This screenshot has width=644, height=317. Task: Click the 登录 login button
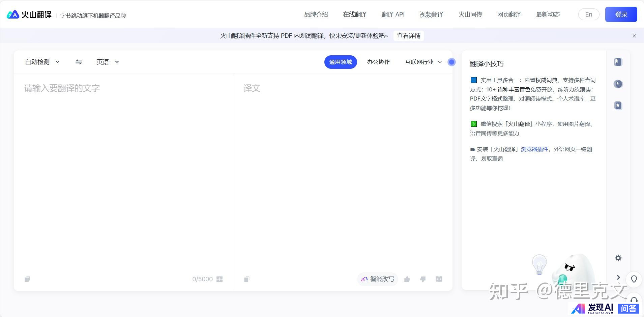pos(621,15)
